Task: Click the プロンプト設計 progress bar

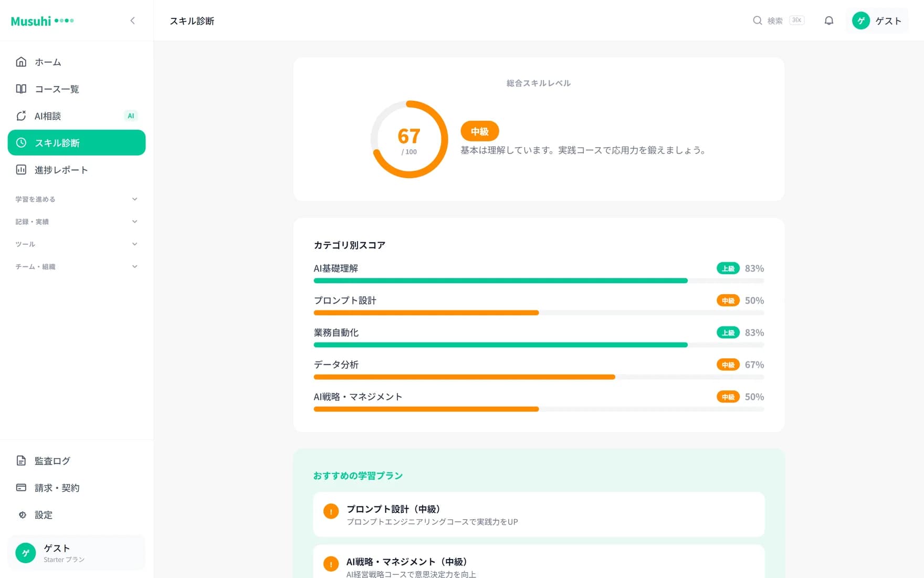Action: (539, 313)
